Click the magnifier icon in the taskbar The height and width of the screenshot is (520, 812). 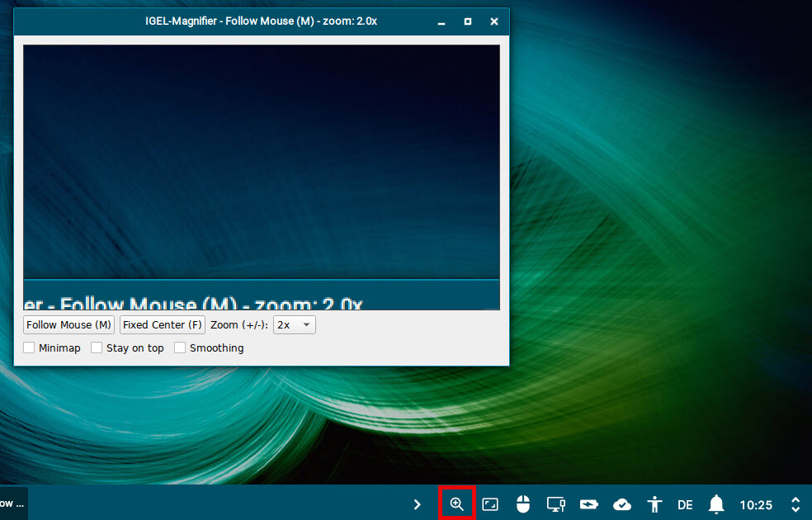click(x=456, y=504)
